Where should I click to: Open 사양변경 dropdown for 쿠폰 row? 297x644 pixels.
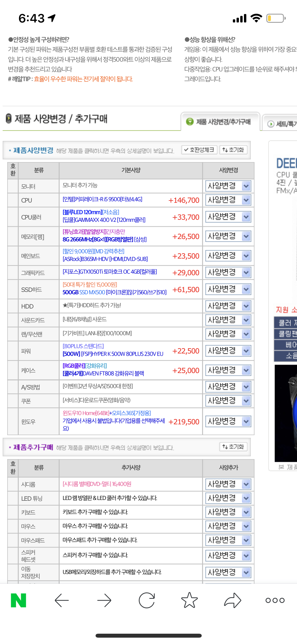pyautogui.click(x=228, y=401)
